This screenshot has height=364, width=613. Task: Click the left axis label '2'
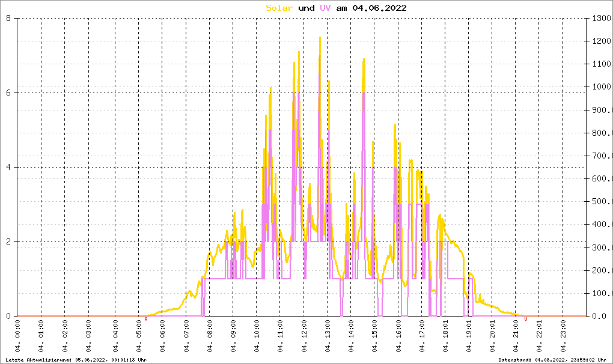8,241
